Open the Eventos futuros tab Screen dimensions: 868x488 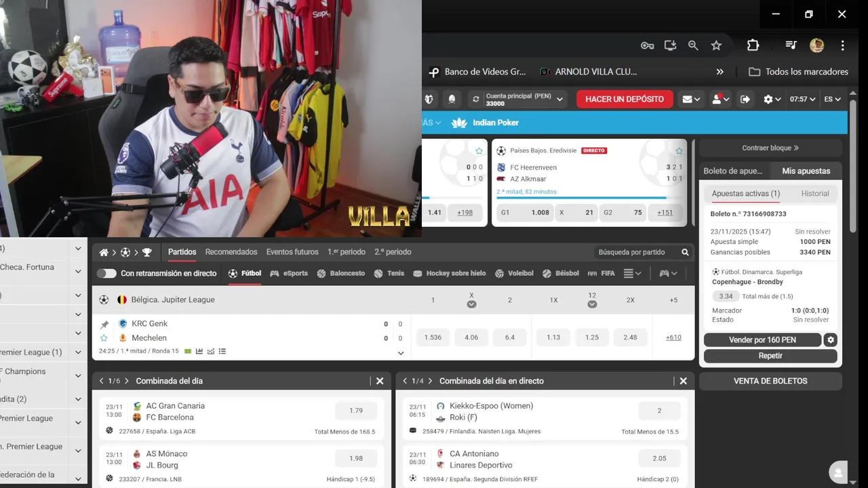pyautogui.click(x=292, y=252)
